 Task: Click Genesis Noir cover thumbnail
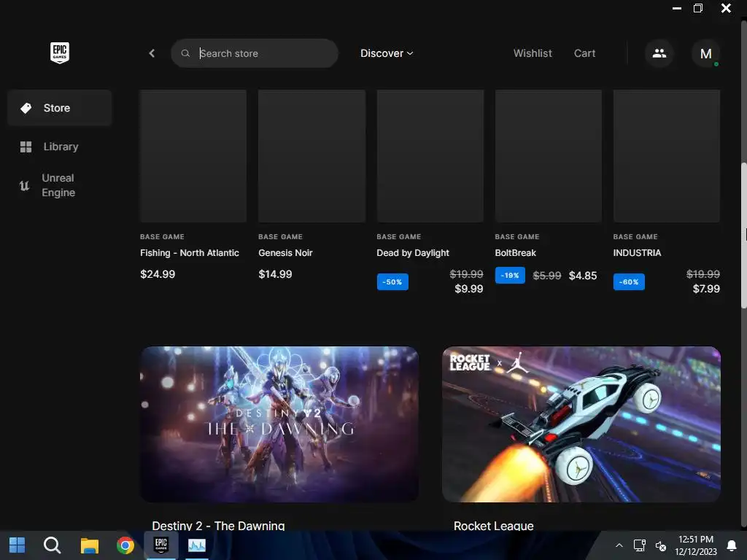click(x=311, y=156)
